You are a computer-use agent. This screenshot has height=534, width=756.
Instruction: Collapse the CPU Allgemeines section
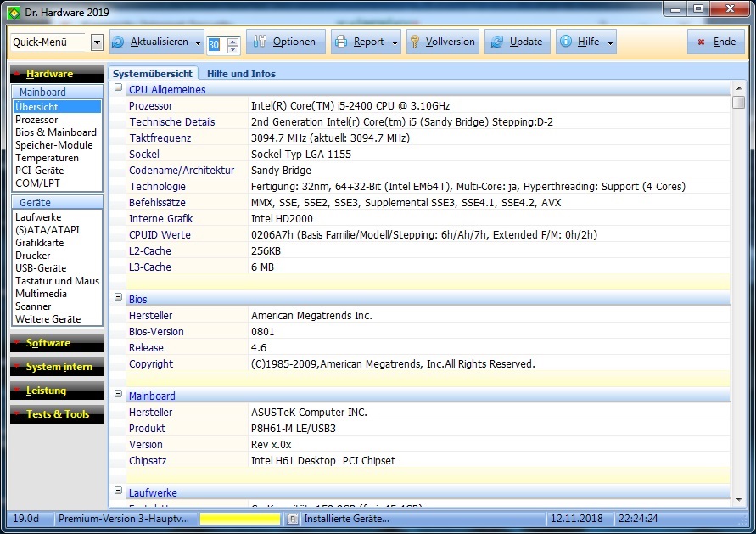click(118, 87)
